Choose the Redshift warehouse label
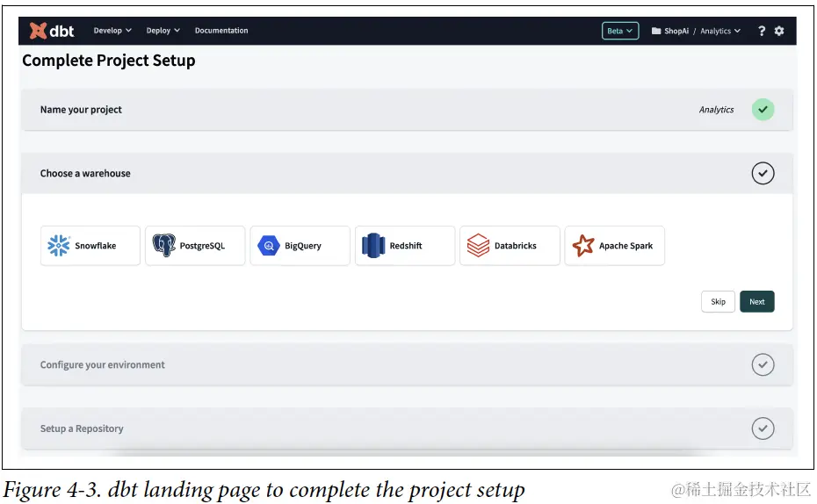The height and width of the screenshot is (504, 817). pyautogui.click(x=406, y=246)
